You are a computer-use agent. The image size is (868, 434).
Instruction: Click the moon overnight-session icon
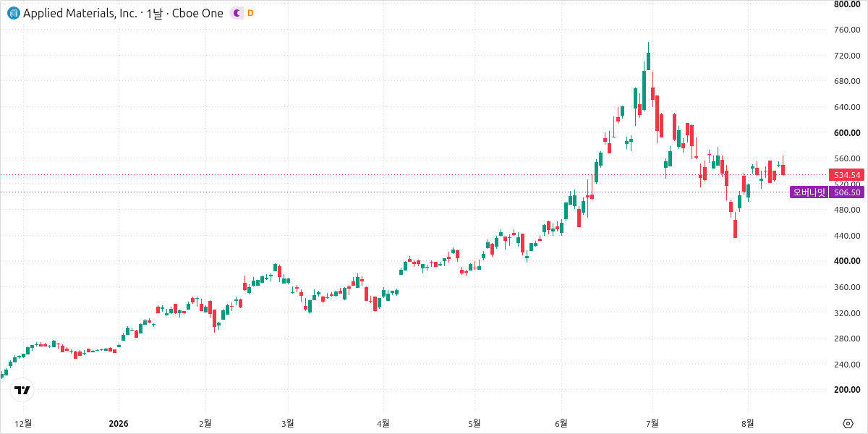click(237, 13)
